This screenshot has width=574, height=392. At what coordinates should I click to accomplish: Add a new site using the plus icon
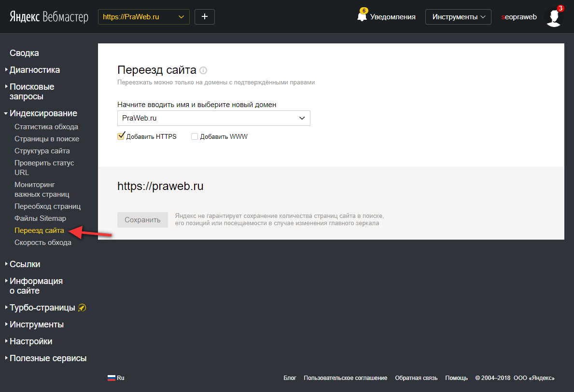pos(204,16)
